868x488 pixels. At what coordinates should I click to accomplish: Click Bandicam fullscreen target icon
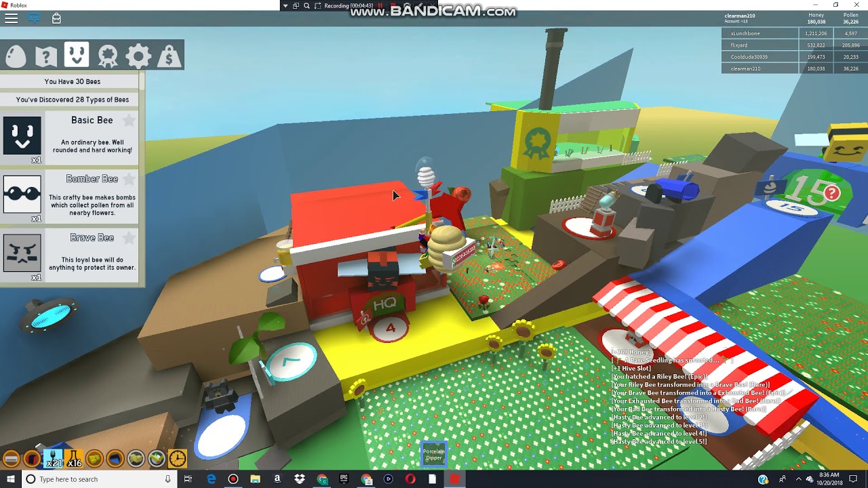pos(317,5)
